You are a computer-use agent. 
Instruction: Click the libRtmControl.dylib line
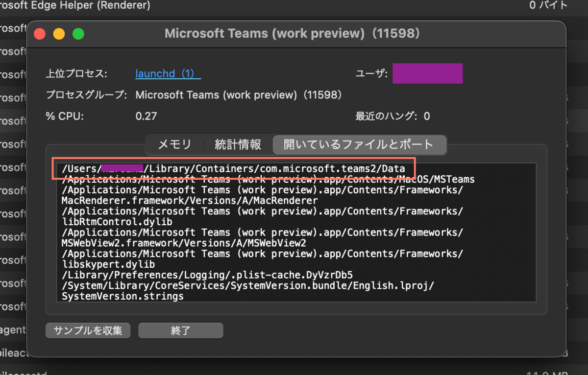point(117,222)
